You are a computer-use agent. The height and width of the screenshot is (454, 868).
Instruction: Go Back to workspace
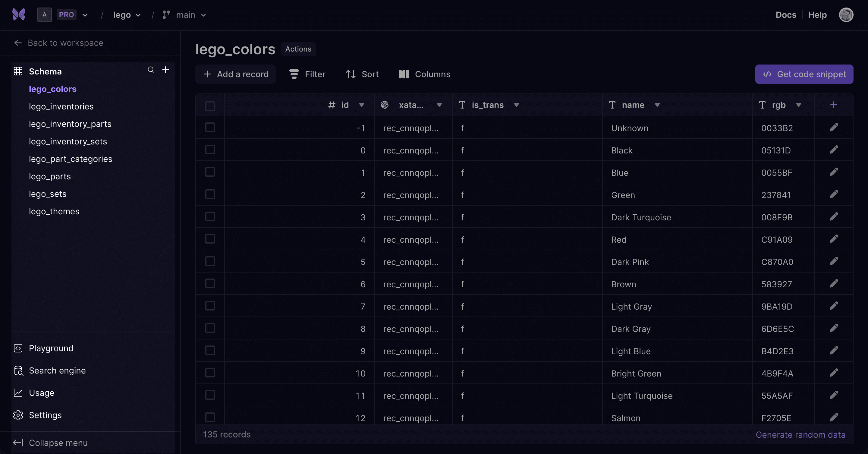[59, 43]
